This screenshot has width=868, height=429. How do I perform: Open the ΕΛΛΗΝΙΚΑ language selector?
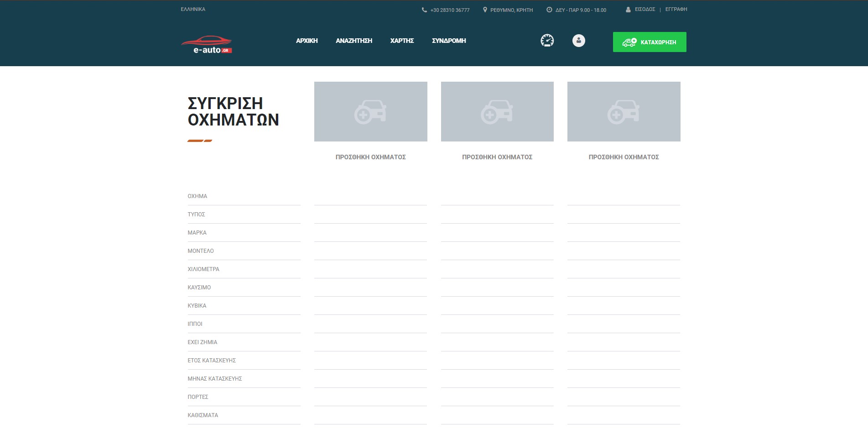(193, 9)
